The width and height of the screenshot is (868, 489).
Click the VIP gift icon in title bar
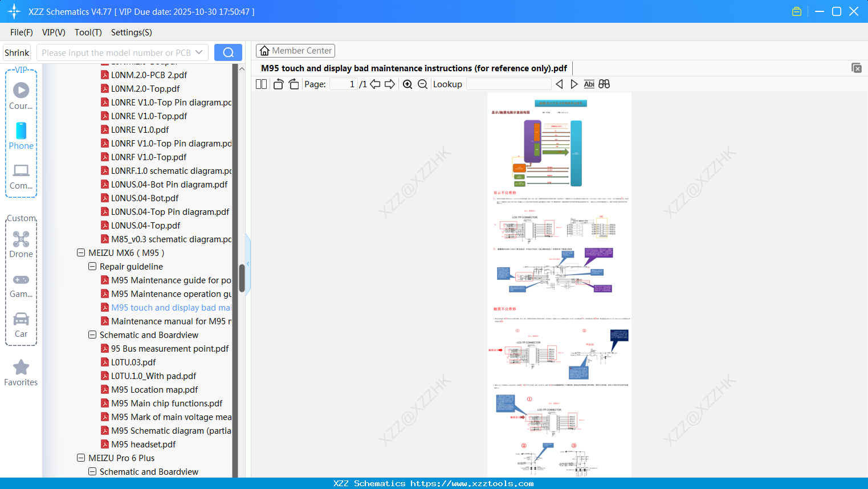coord(797,11)
